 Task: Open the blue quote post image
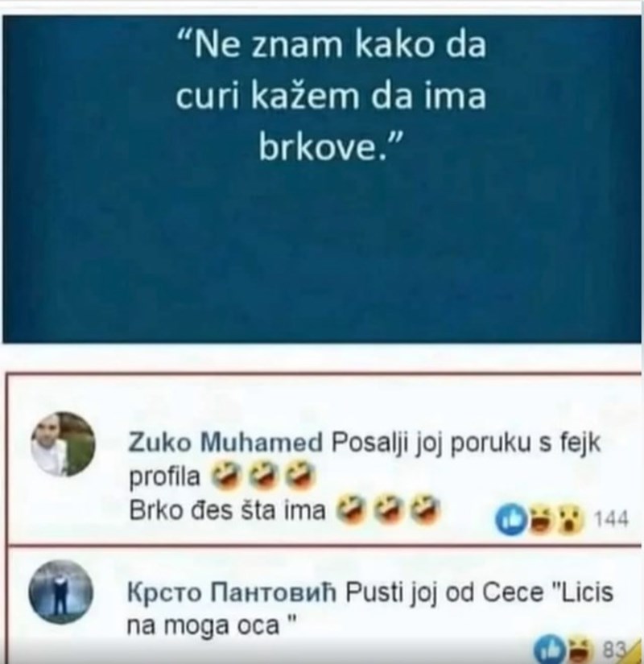[322, 179]
